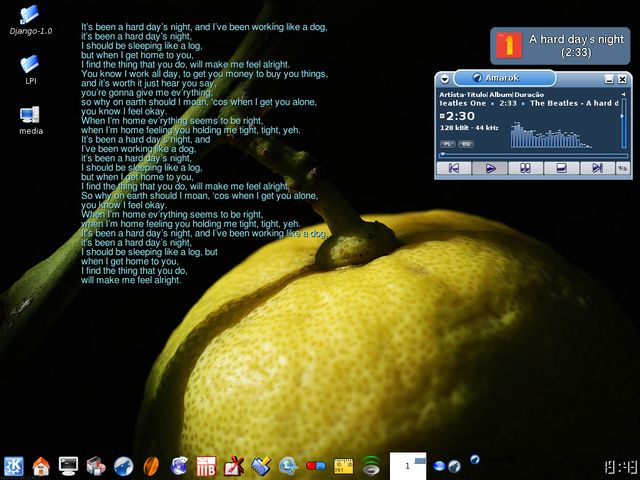Click album cover in the track notification
Viewport: 640px width, 480px height.
[x=509, y=45]
